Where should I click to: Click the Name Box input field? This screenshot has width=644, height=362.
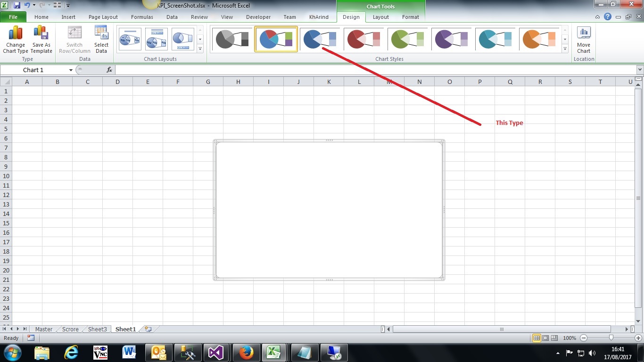pyautogui.click(x=33, y=70)
